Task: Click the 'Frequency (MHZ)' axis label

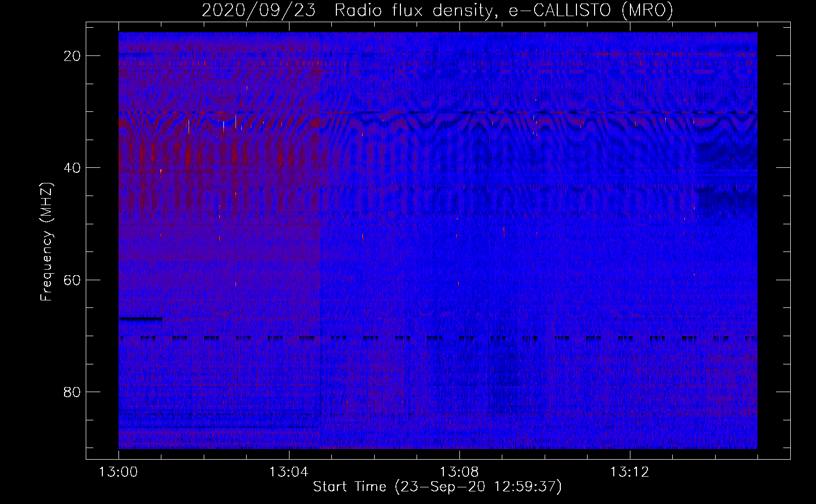Action: pyautogui.click(x=46, y=241)
